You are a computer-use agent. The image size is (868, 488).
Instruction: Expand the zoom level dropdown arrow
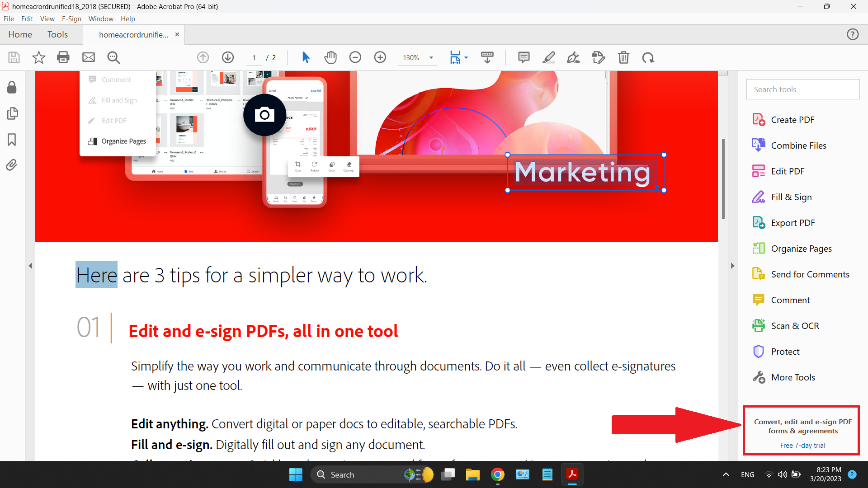[431, 58]
